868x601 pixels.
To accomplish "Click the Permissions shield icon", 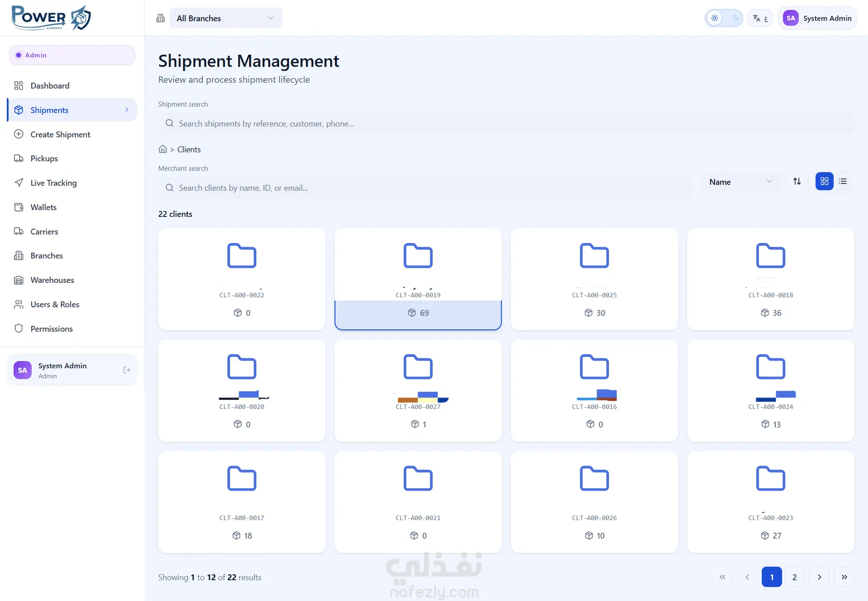I will 19,329.
